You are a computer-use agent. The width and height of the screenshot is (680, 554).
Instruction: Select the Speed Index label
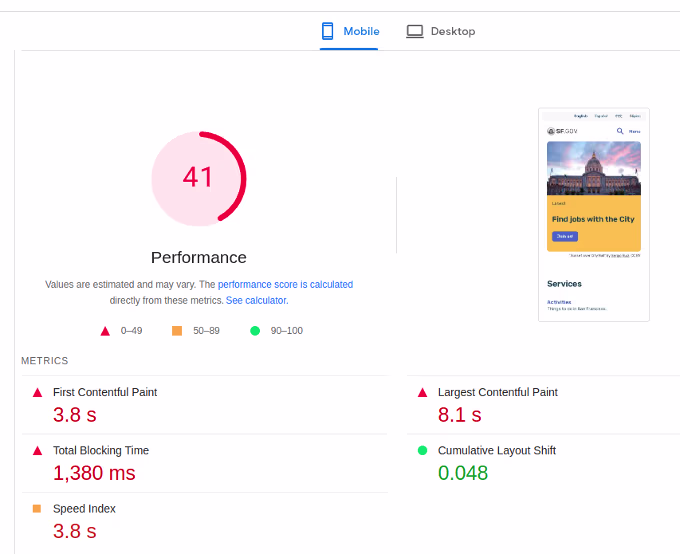click(84, 508)
